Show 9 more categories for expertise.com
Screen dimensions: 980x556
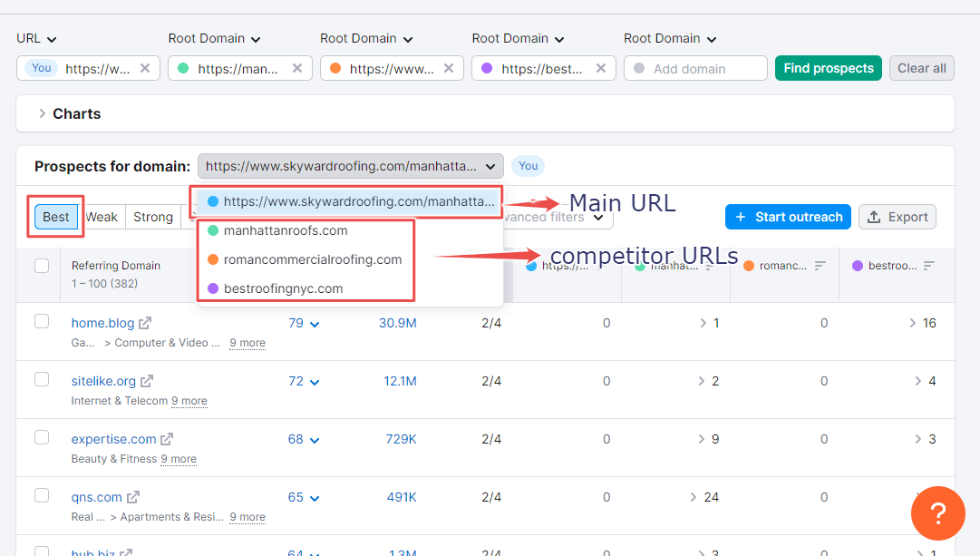click(x=179, y=459)
